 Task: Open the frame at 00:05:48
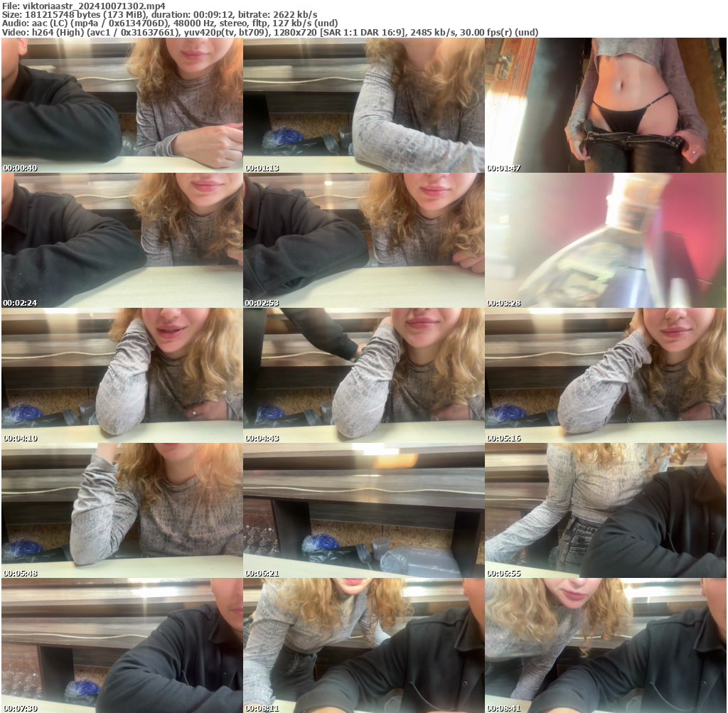pos(122,510)
